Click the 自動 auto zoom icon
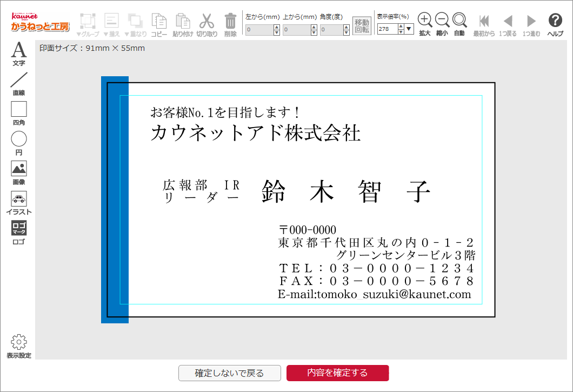Image resolution: width=573 pixels, height=392 pixels. pos(459,24)
